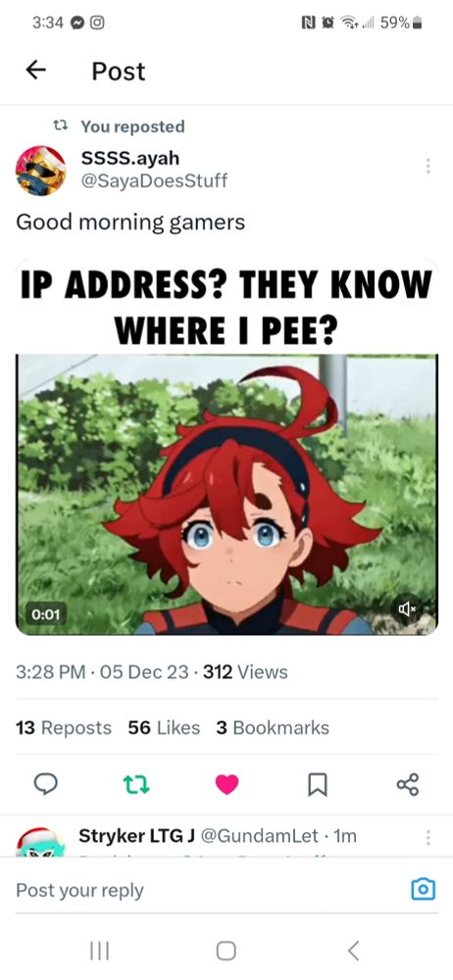453x980 pixels.
Task: View the 13 Reposts list
Action: click(x=64, y=727)
